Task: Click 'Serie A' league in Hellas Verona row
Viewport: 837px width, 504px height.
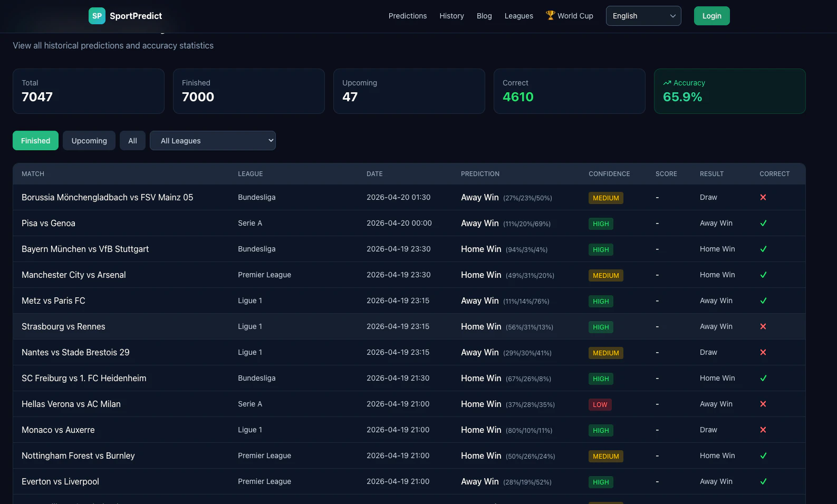Action: click(x=250, y=404)
